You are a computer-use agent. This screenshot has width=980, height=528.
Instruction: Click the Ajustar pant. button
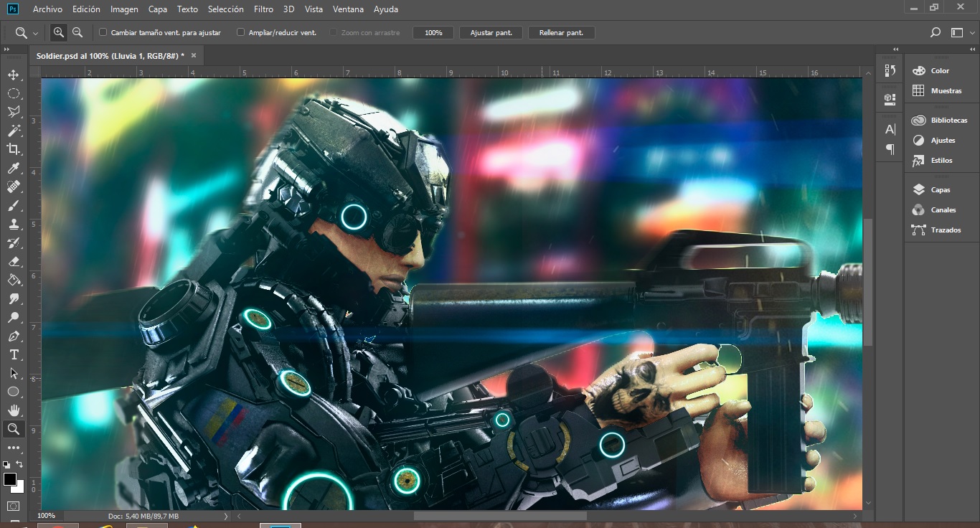491,32
